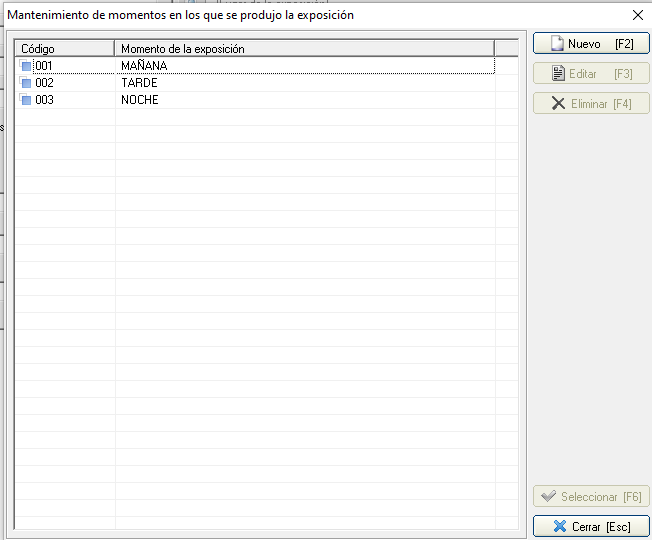Click the row icon beside code 001

[x=25, y=65]
